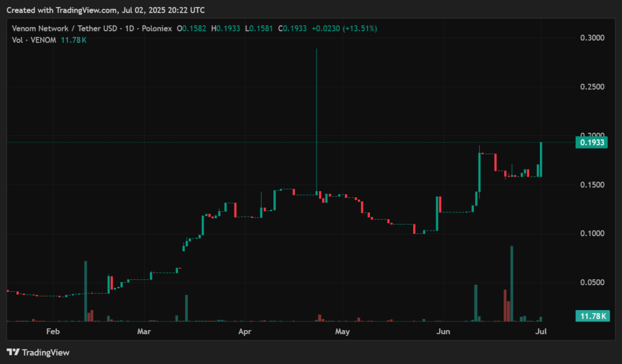Select the Jul label on the time axis
This screenshot has width=622, height=364.
tap(541, 332)
